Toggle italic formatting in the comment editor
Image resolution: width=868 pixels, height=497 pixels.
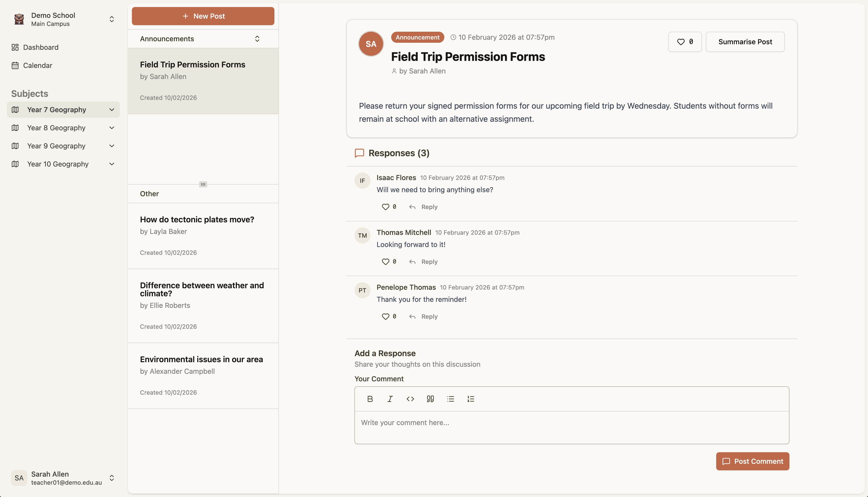(x=390, y=399)
